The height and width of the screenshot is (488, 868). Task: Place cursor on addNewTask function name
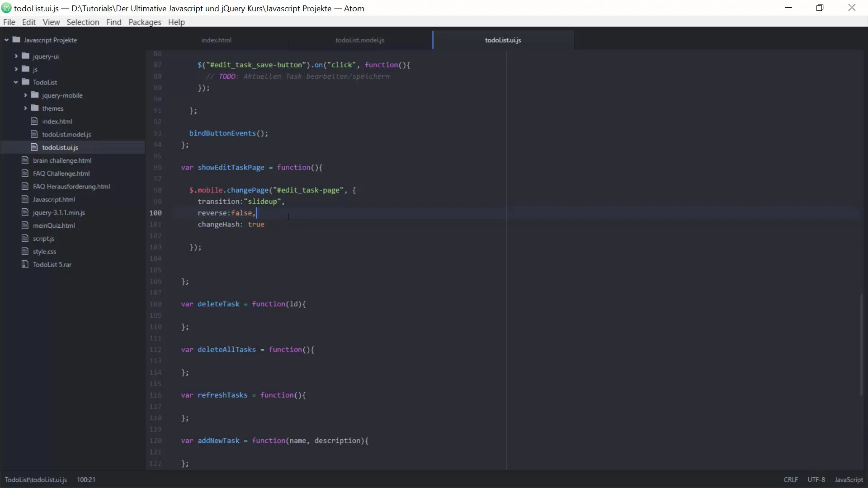click(218, 441)
